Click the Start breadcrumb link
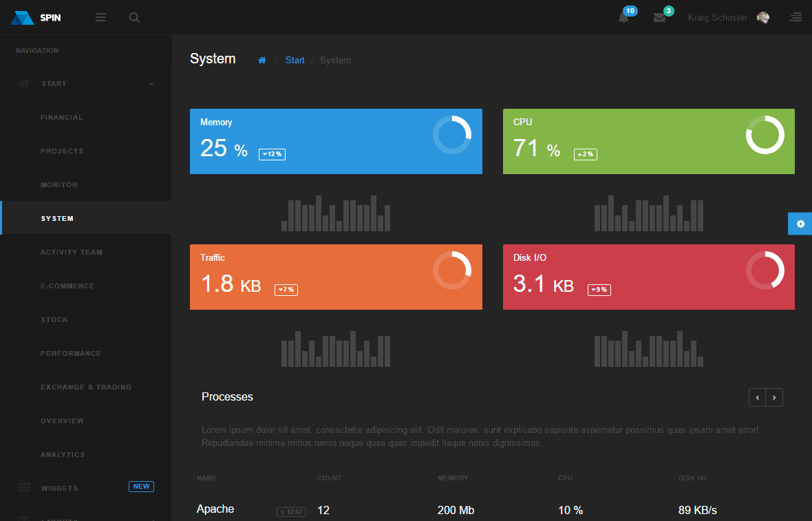The width and height of the screenshot is (812, 521). coord(295,61)
